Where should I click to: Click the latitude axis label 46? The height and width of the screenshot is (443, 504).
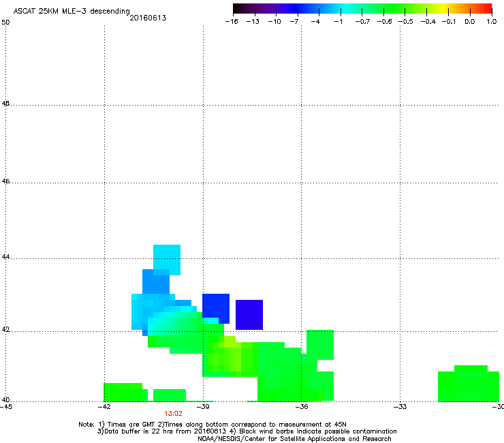pos(5,181)
